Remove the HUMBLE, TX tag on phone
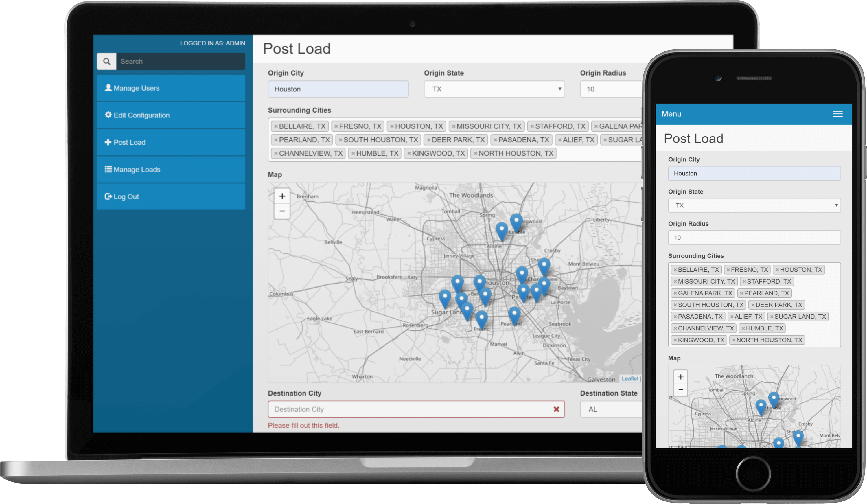The image size is (867, 504). click(x=743, y=329)
